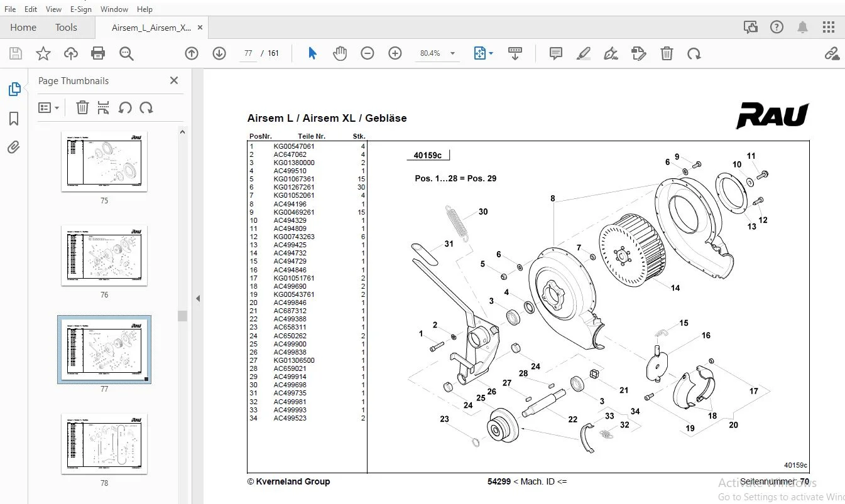Rotate thumbnail clockwise in the panel
This screenshot has width=845, height=504.
[x=146, y=107]
